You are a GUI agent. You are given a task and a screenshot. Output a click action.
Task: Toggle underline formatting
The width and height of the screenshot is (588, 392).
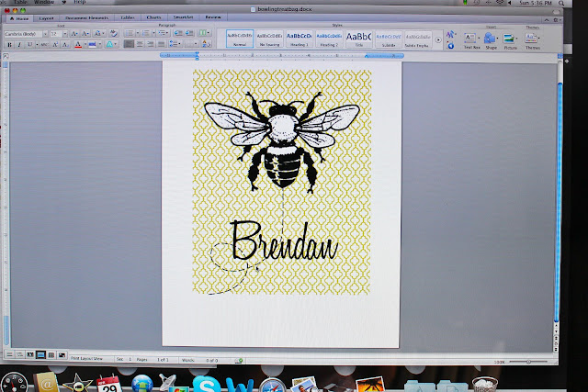29,45
